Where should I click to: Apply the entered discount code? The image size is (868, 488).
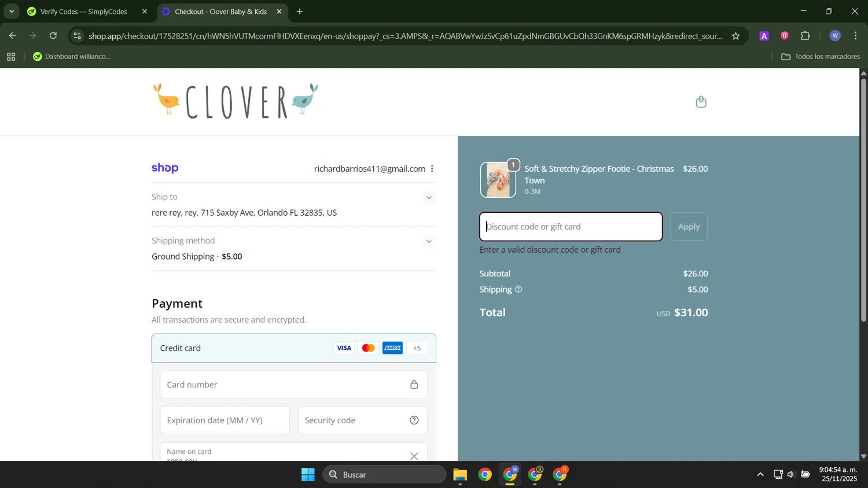tap(689, 227)
